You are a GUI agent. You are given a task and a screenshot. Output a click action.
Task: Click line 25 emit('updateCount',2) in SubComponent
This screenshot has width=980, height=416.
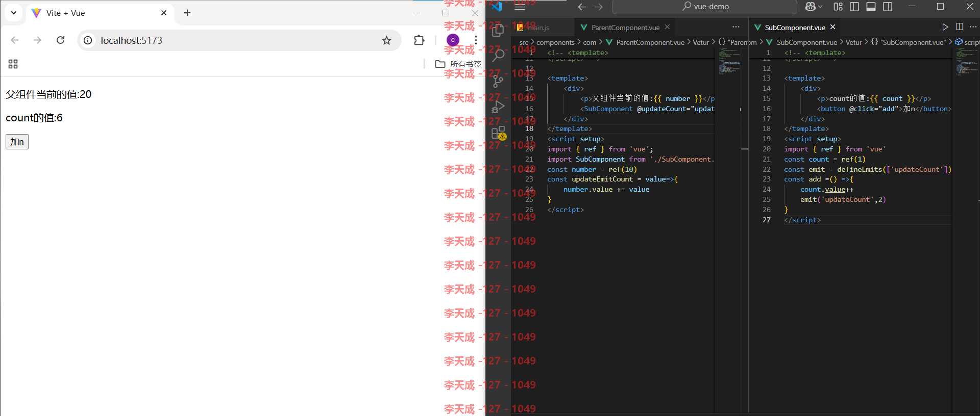[x=843, y=199]
